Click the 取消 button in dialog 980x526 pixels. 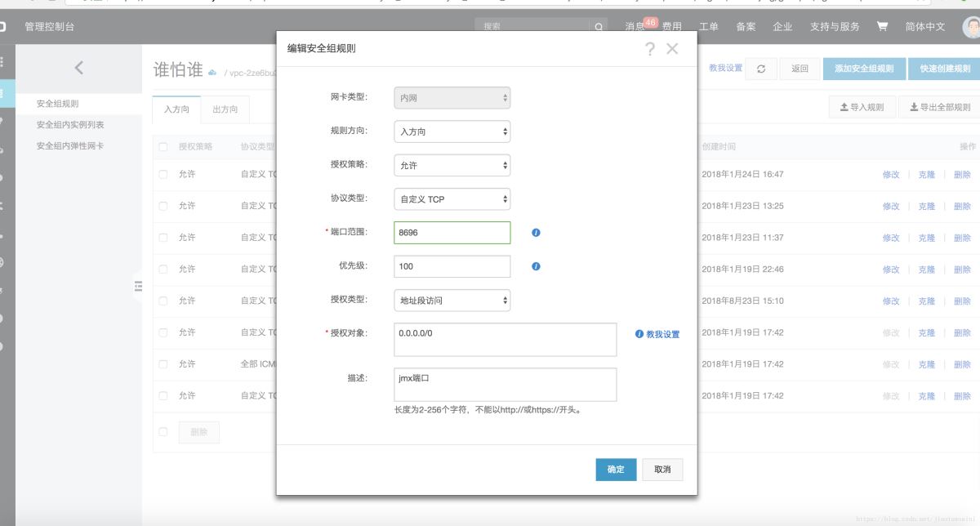click(662, 469)
